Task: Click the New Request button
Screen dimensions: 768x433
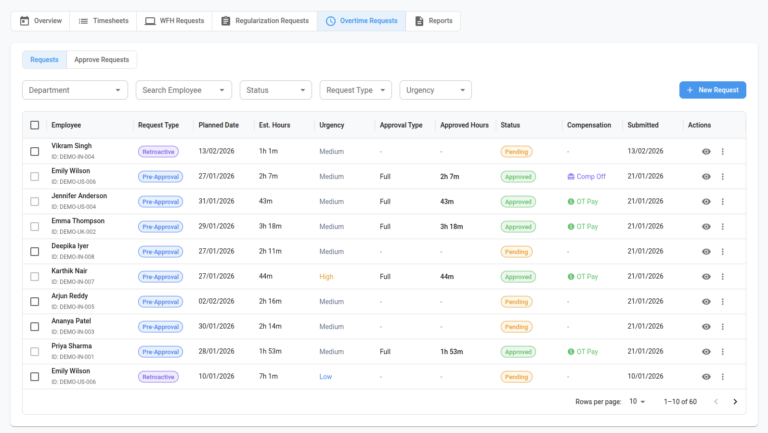Action: [x=712, y=90]
